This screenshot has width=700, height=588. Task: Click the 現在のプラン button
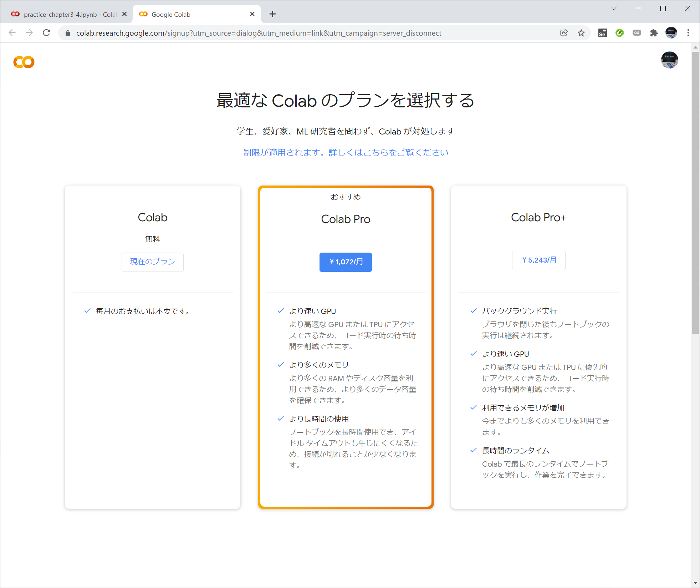pos(153,262)
